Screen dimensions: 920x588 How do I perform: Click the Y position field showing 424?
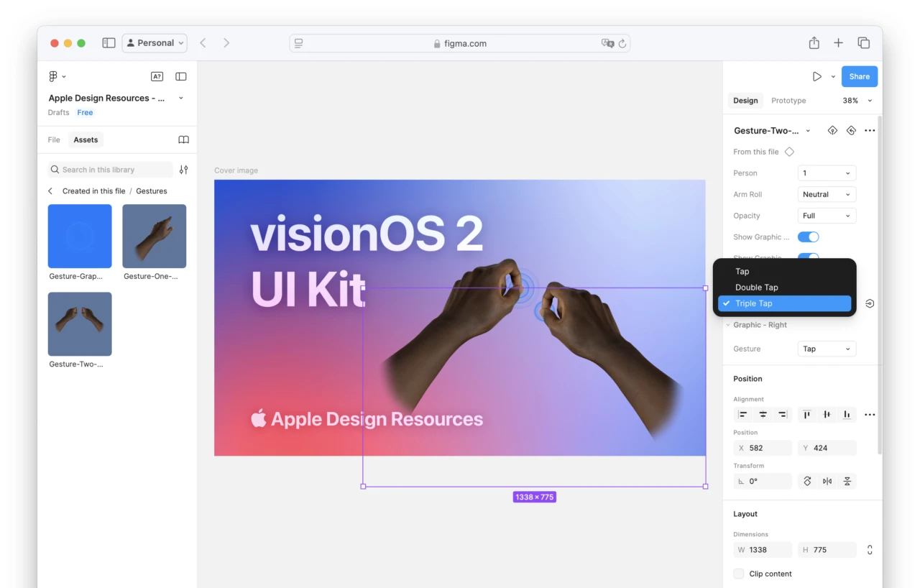coord(827,448)
